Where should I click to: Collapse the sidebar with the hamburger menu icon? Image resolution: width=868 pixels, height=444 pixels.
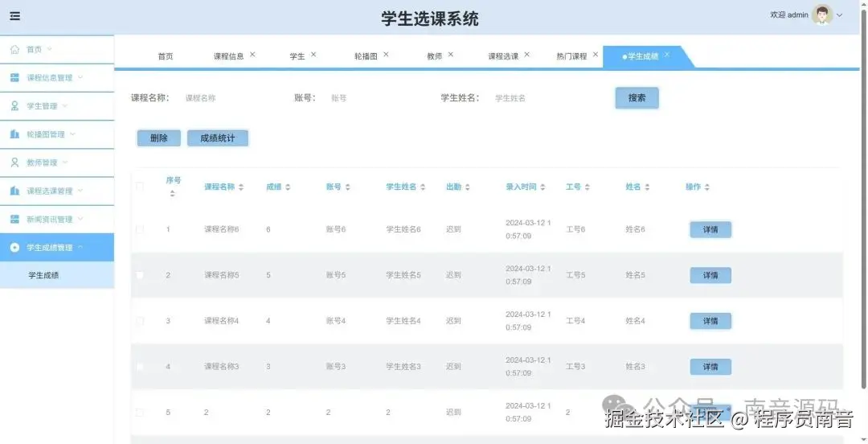point(15,16)
